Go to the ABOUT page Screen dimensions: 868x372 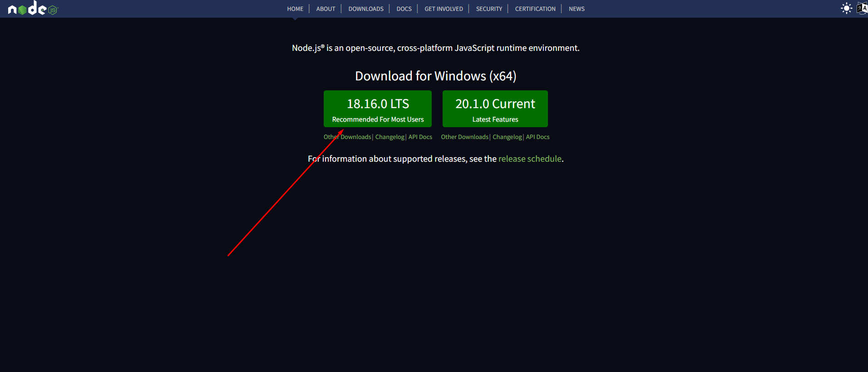325,9
